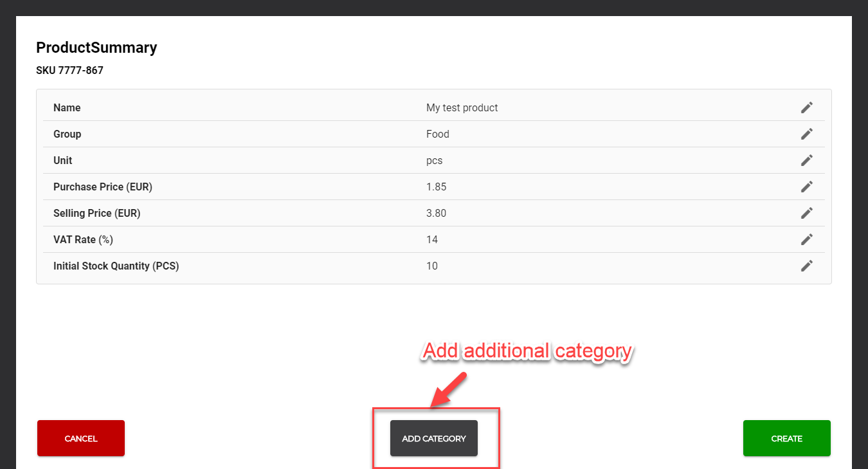Click the 'pcs' unit value
Image resolution: width=868 pixels, height=469 pixels.
pos(434,161)
